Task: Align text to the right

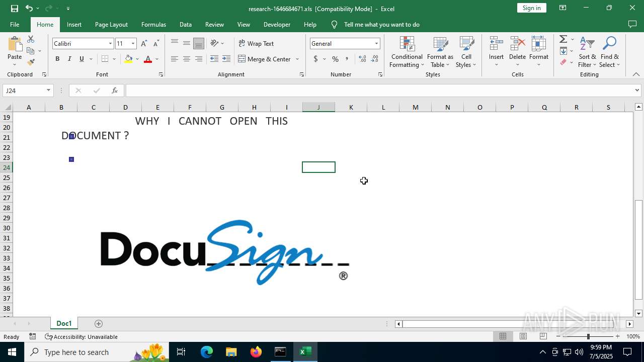Action: (199, 59)
